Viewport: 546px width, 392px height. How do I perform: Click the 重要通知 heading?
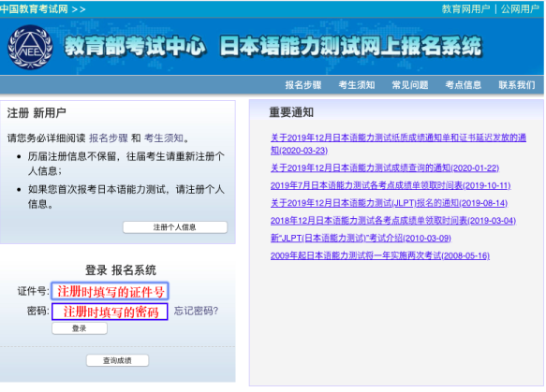click(291, 112)
